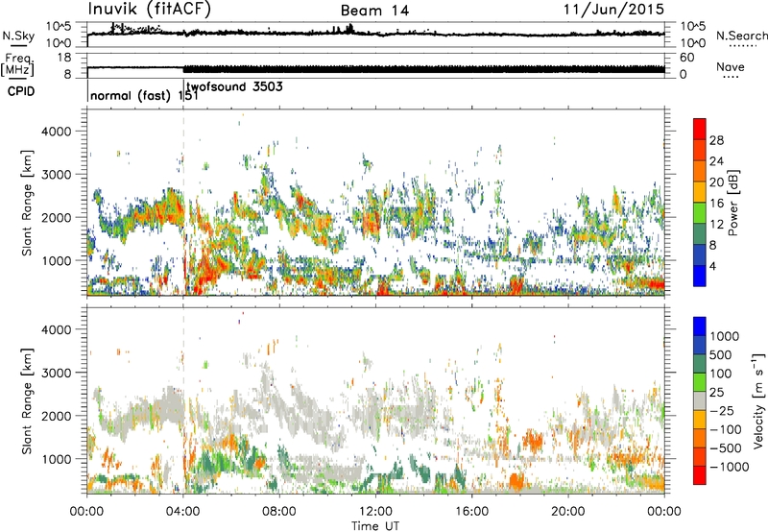This screenshot has width=768, height=532.
Task: Click the 'Beam 14' heading
Action: 374,11
